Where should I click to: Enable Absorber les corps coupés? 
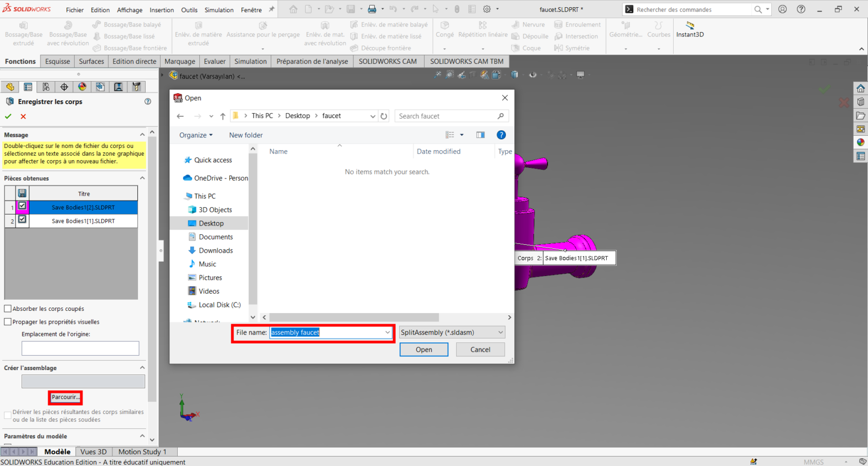(8, 309)
